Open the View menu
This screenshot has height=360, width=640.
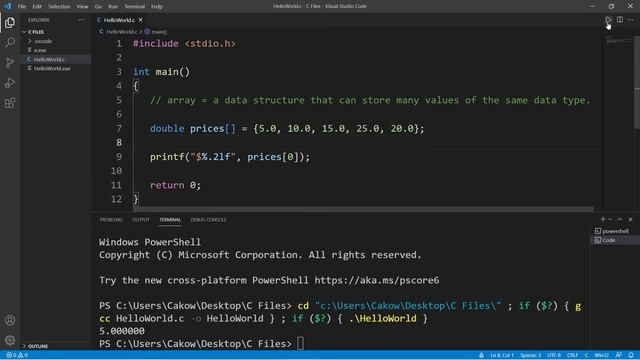(x=82, y=7)
